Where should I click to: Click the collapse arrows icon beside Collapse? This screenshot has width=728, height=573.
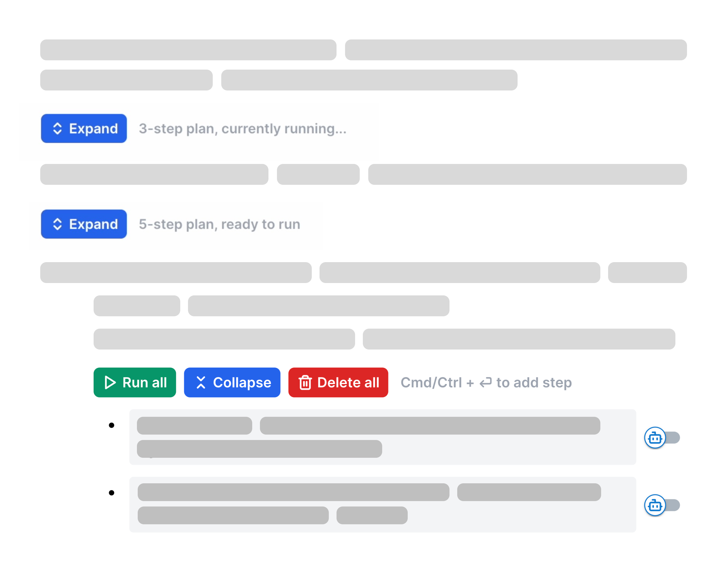pyautogui.click(x=201, y=383)
